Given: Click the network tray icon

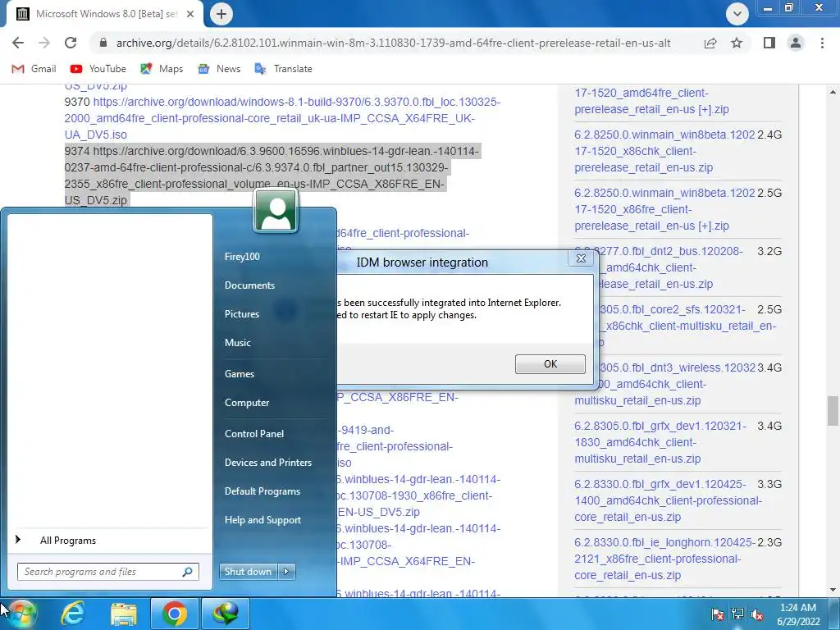Looking at the screenshot, I should pyautogui.click(x=737, y=614).
